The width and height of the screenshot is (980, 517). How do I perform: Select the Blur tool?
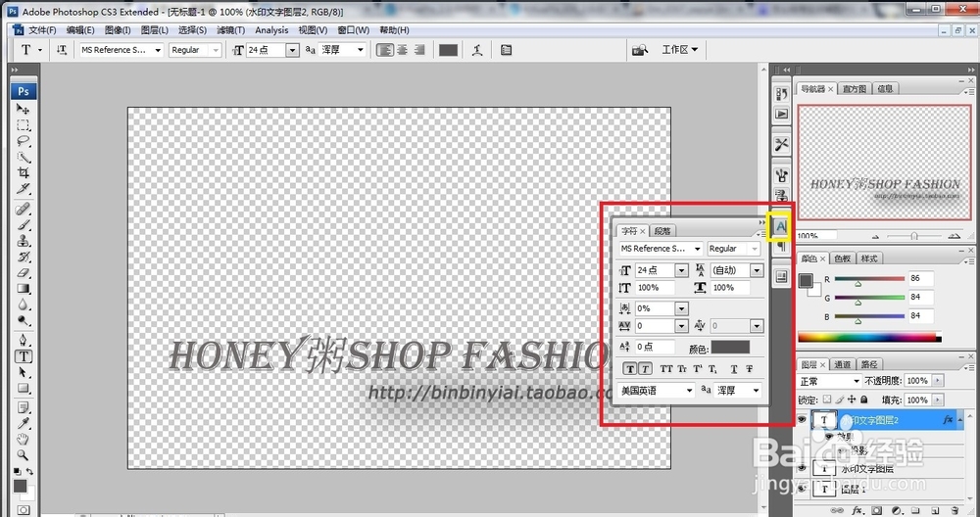pos(24,305)
